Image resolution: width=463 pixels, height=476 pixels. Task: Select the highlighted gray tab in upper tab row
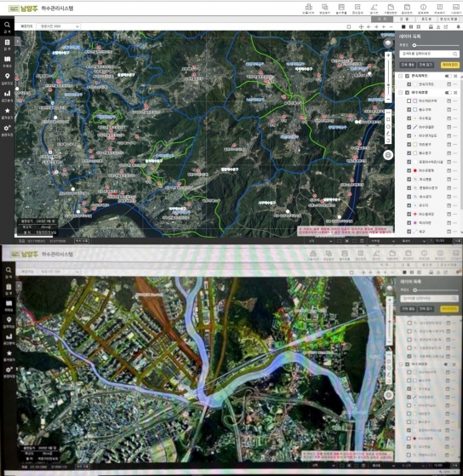381,19
